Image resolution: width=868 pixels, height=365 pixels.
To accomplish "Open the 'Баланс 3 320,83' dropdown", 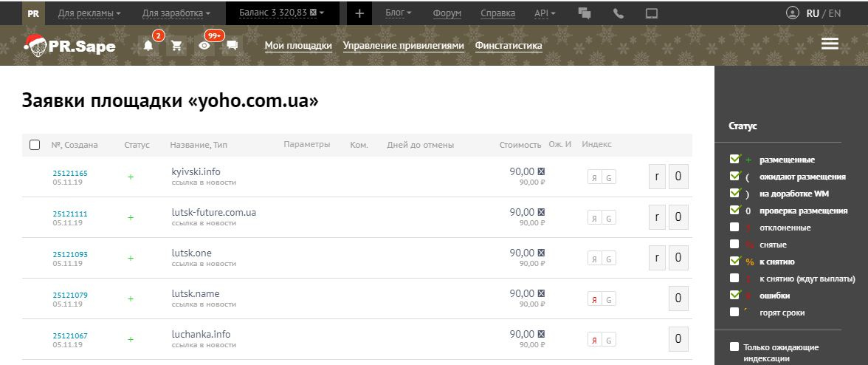I will pyautogui.click(x=282, y=12).
